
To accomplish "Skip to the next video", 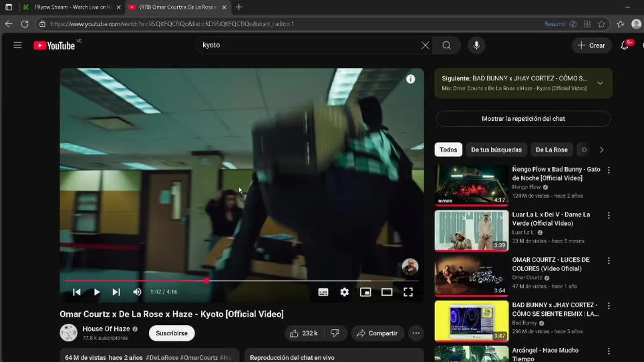I will 116,292.
